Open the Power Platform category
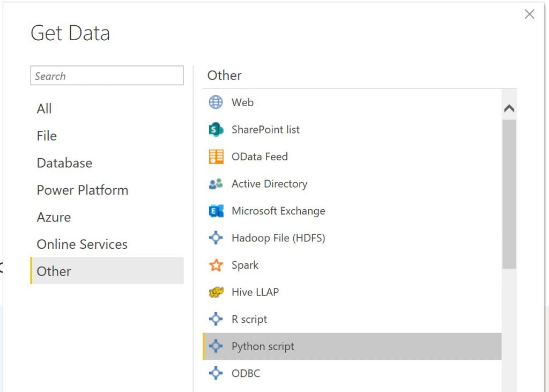The height and width of the screenshot is (392, 549). point(83,190)
